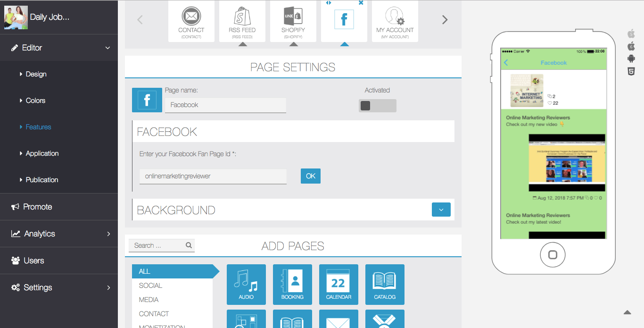Tap the back arrow in the phone preview
644x328 pixels.
click(x=506, y=63)
